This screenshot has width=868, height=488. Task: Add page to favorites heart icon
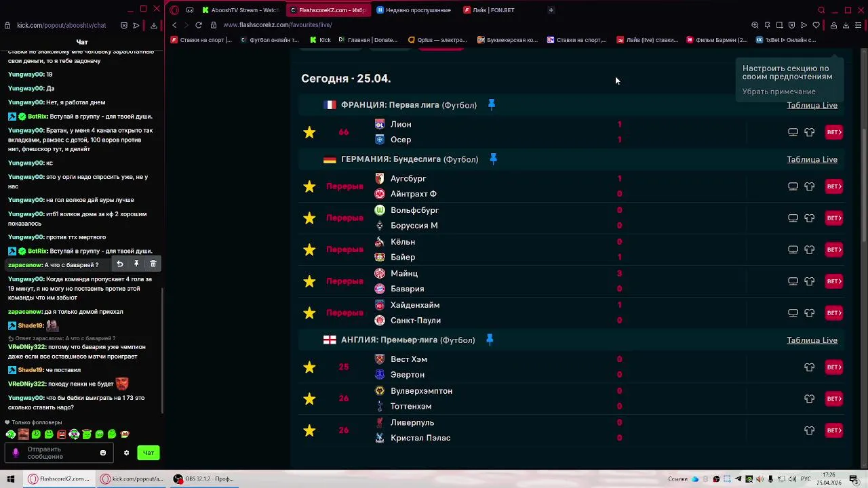tap(816, 25)
